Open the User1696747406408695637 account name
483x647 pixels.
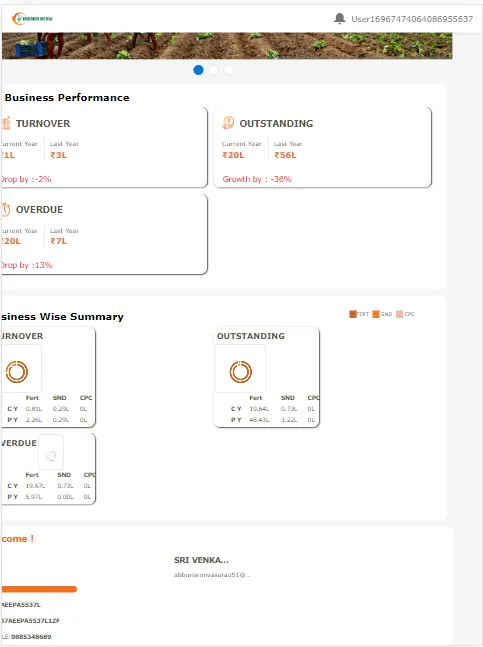412,19
